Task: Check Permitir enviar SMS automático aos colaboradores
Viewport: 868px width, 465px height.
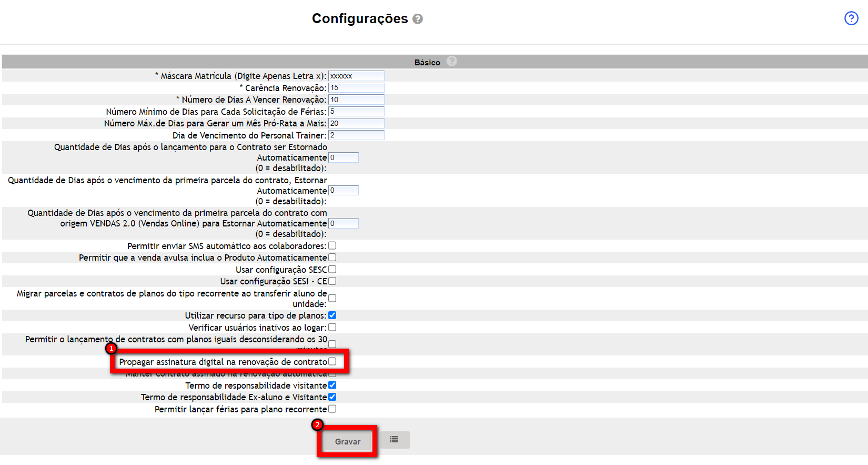Action: click(x=332, y=246)
